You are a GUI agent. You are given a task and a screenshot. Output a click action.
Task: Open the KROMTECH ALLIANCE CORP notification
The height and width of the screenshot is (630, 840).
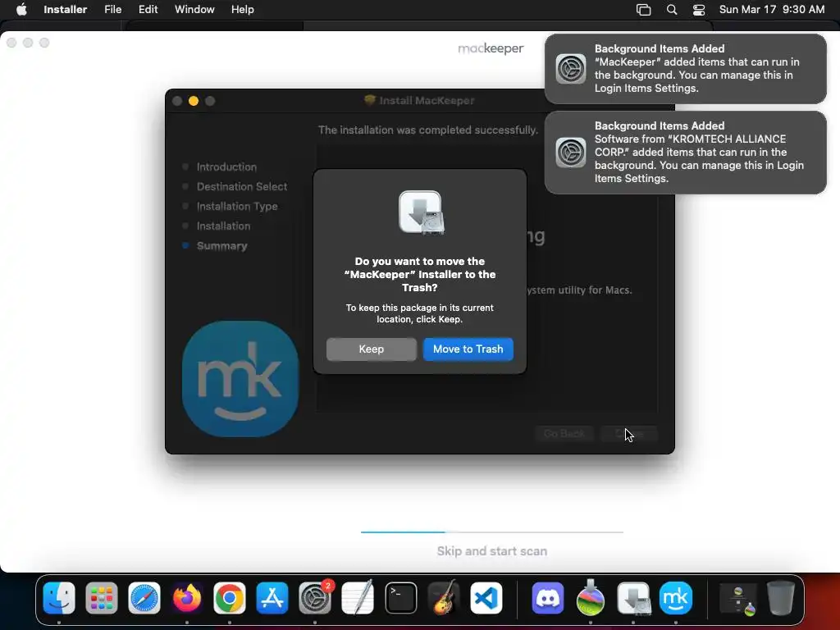(x=685, y=152)
